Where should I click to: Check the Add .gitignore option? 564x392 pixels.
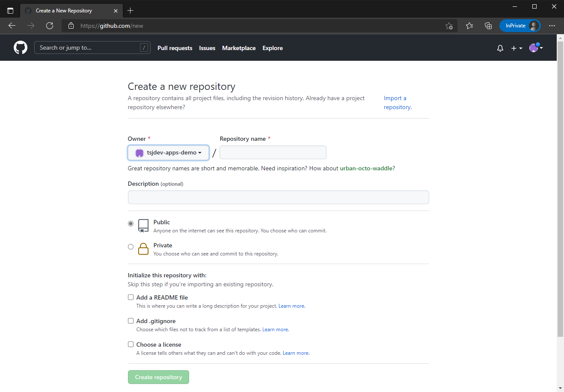131,321
